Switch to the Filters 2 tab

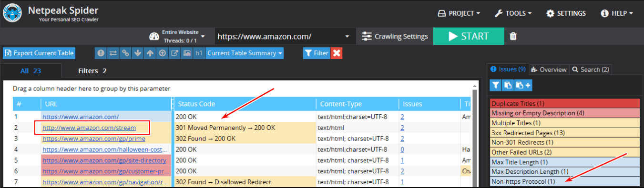pos(92,71)
